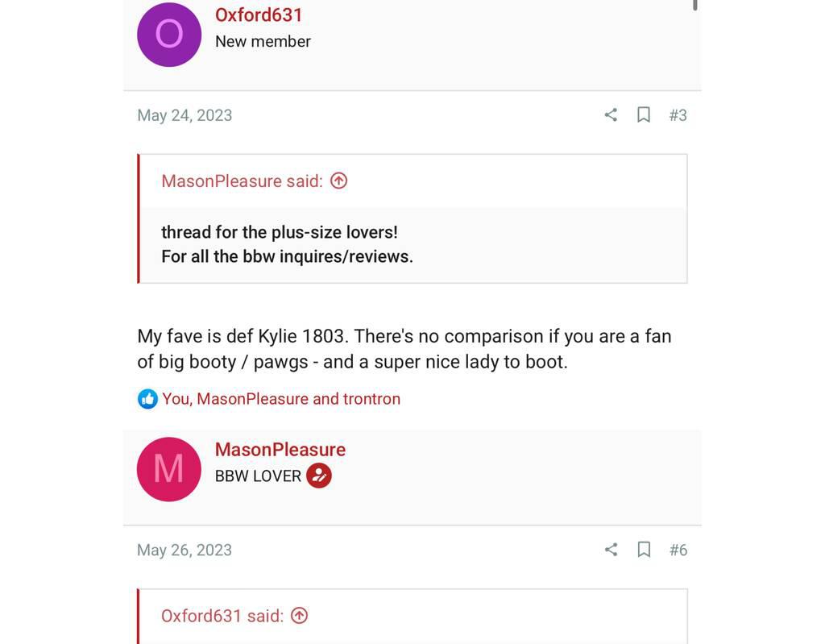
Task: Click the May 26, 2023 timestamp
Action: 184,550
